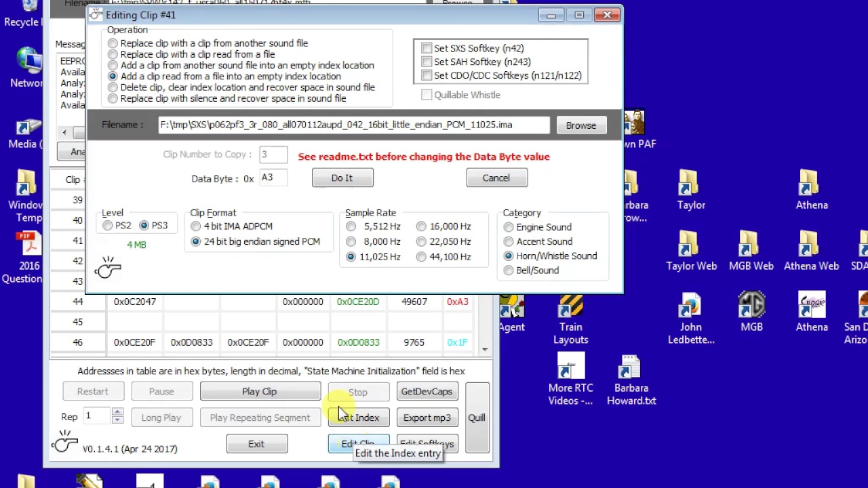Click table scrollbar down arrow
Image resolution: width=868 pixels, height=488 pixels.
tap(484, 349)
